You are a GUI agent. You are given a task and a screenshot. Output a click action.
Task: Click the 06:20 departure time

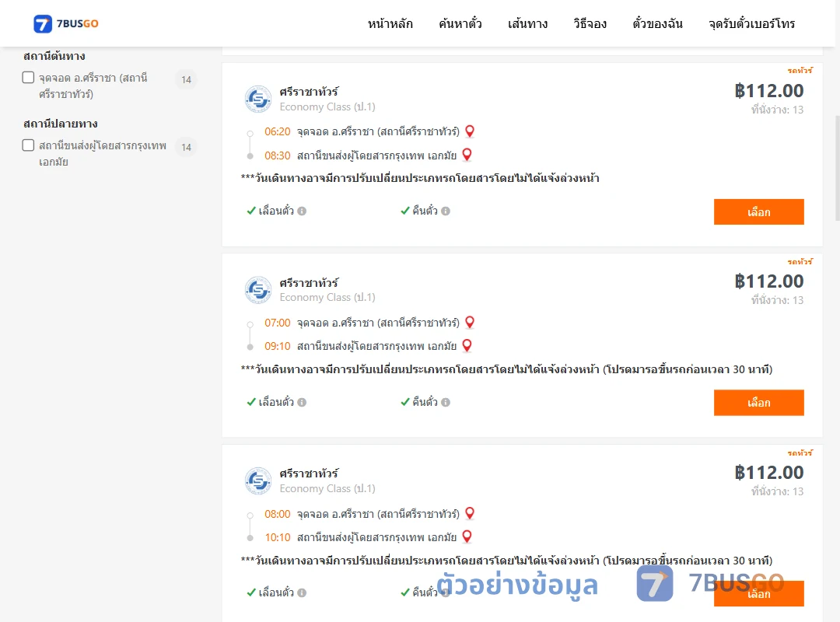point(278,132)
